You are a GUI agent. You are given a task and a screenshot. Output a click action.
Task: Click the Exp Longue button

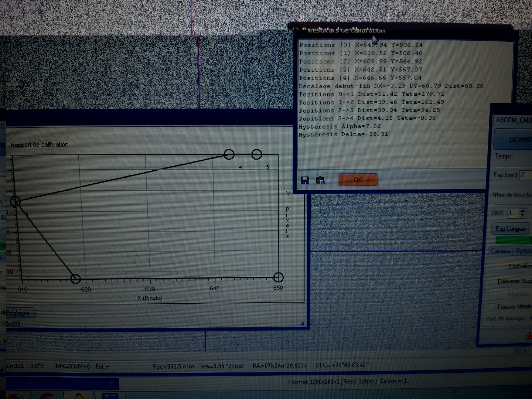[x=510, y=229]
